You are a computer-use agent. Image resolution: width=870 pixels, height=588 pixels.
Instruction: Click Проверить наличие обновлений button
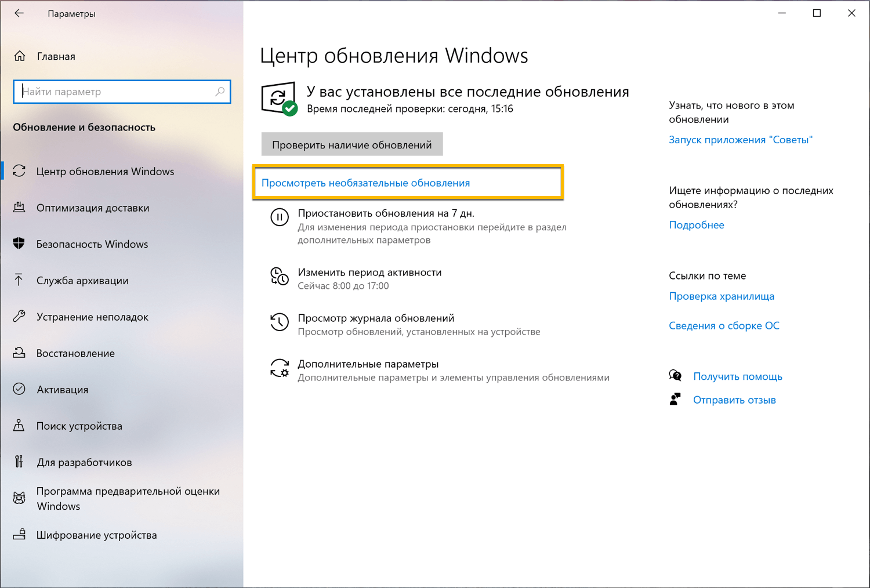tap(352, 144)
